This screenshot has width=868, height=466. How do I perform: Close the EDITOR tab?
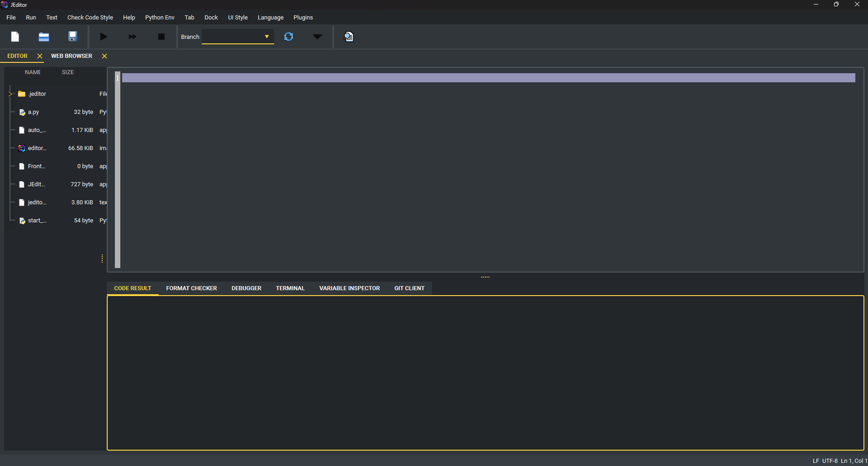[40, 56]
